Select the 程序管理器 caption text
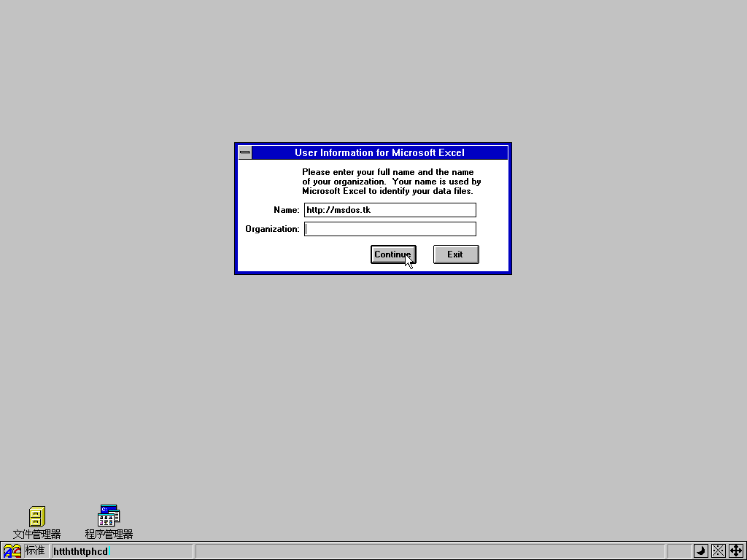Screen dimensions: 747x560 pos(109,534)
